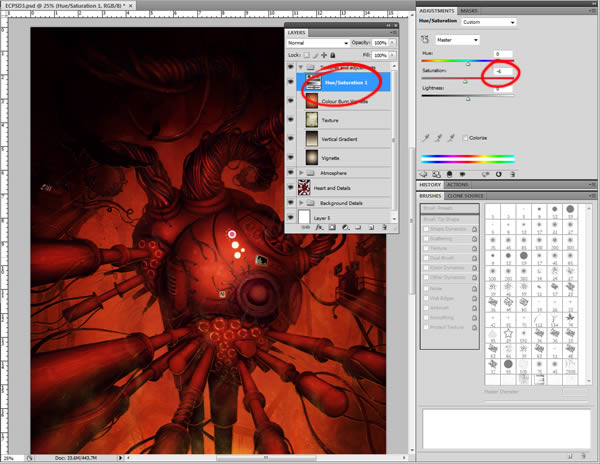Add a layer mask from Layers panel
600x464 pixels.
click(332, 228)
